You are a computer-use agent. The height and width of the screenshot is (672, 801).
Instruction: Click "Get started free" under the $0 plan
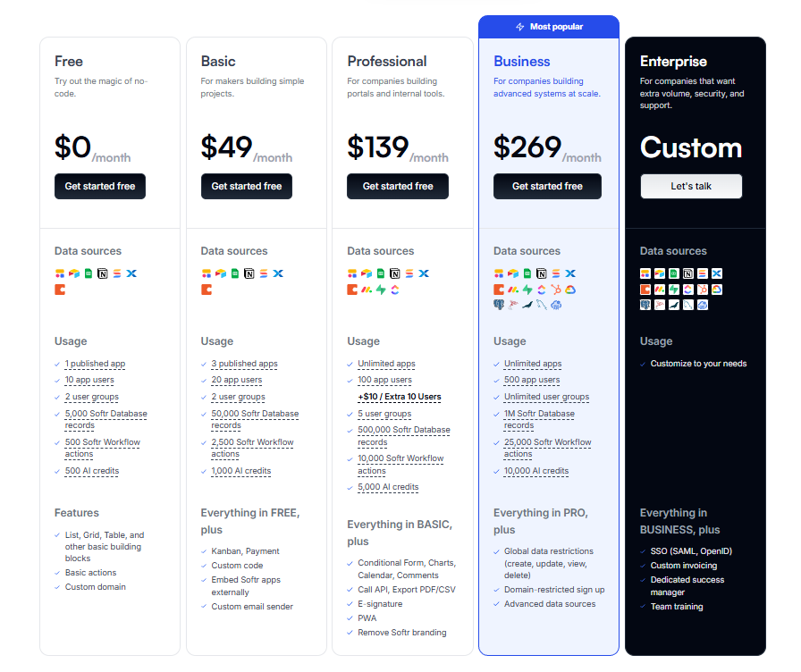click(100, 186)
